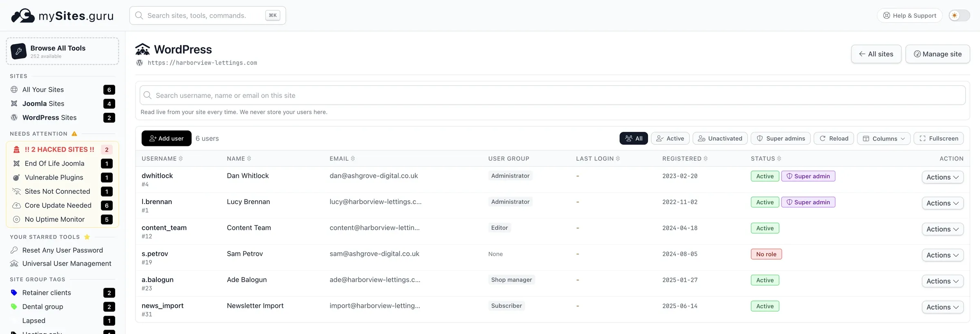Open Actions menu for s.petrov
Viewport: 980px width, 334px height.
[x=942, y=255]
